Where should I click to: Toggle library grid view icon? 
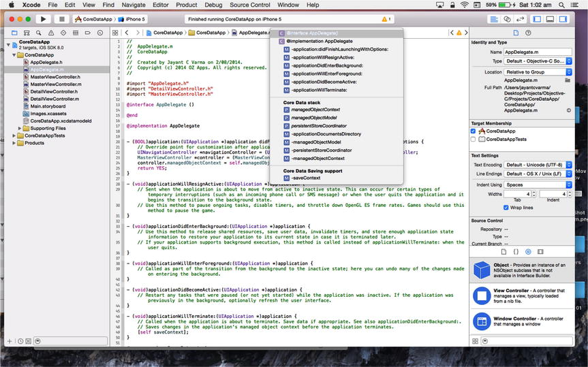(475, 341)
